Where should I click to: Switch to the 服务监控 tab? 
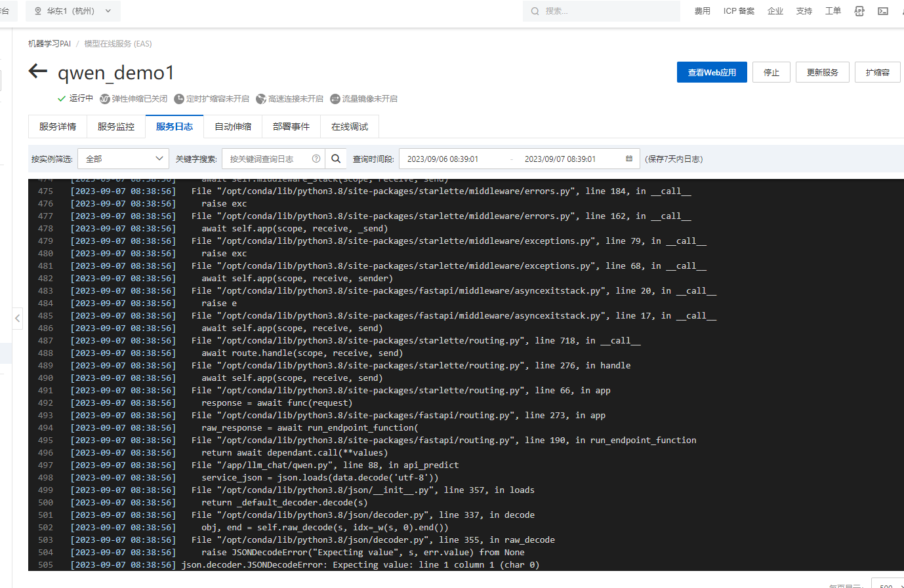pyautogui.click(x=116, y=127)
